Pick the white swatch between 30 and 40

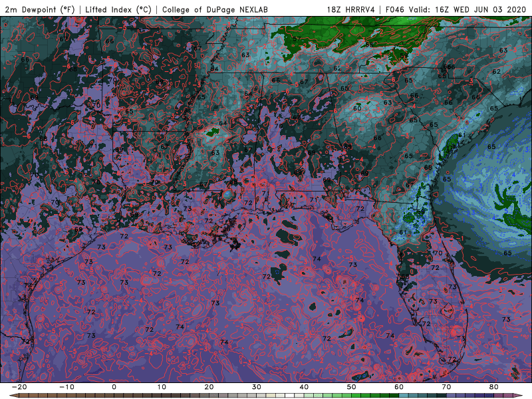290,396
